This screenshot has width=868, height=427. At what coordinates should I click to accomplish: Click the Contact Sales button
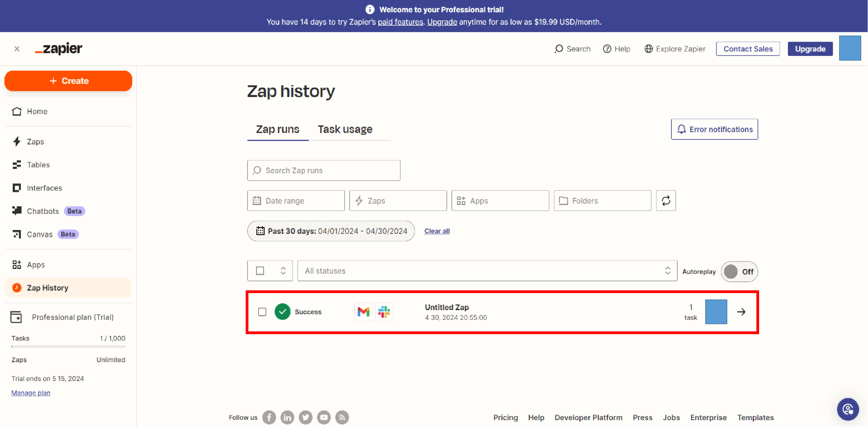[748, 49]
